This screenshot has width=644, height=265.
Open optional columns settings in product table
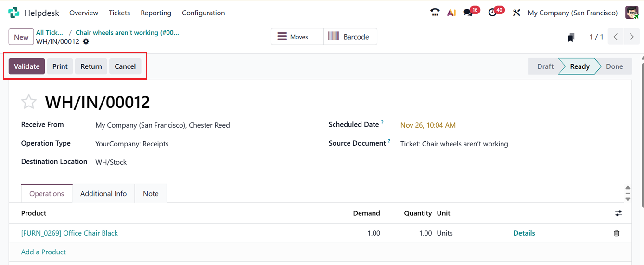point(618,213)
